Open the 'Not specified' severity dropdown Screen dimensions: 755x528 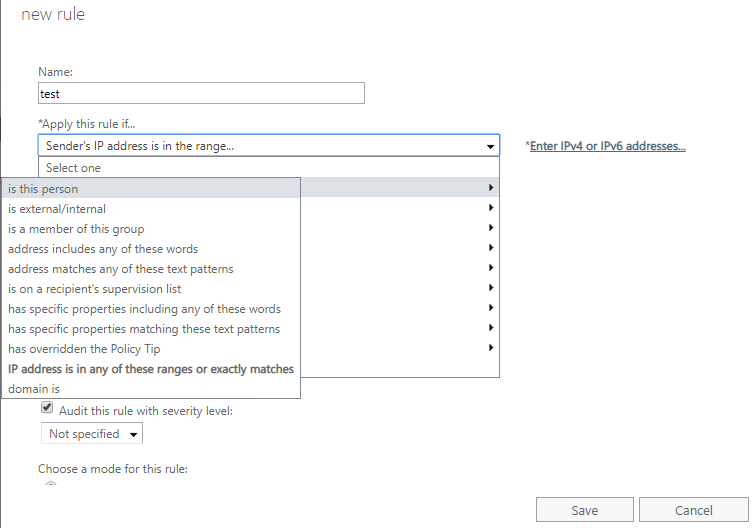pyautogui.click(x=92, y=434)
